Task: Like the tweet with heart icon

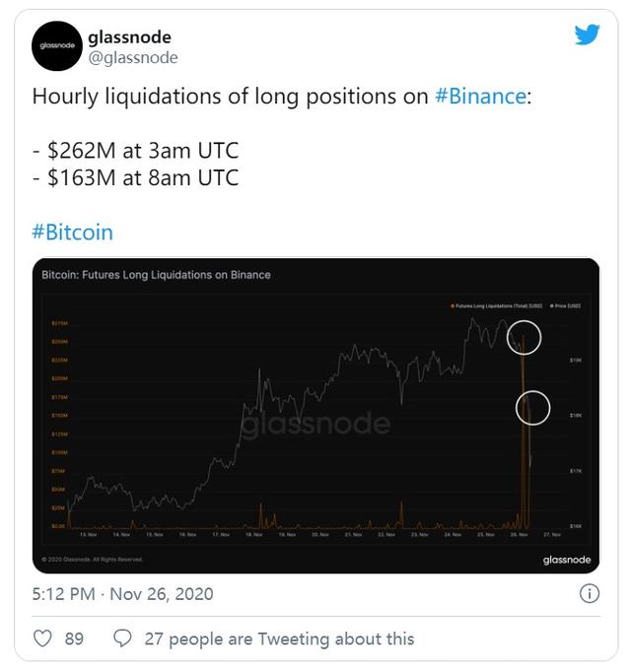Action: click(x=42, y=639)
